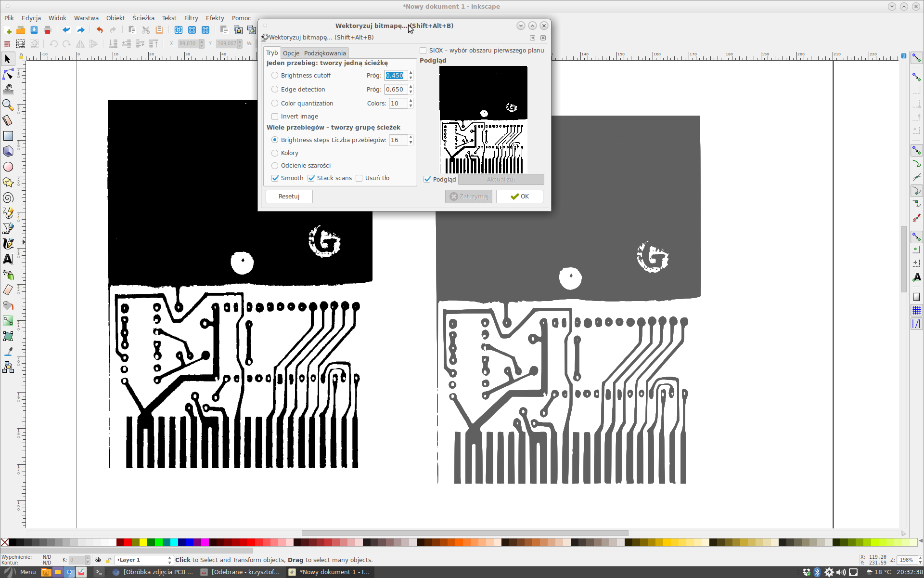The image size is (924, 578).
Task: Select the Zoom magnifier tool
Action: 8,105
